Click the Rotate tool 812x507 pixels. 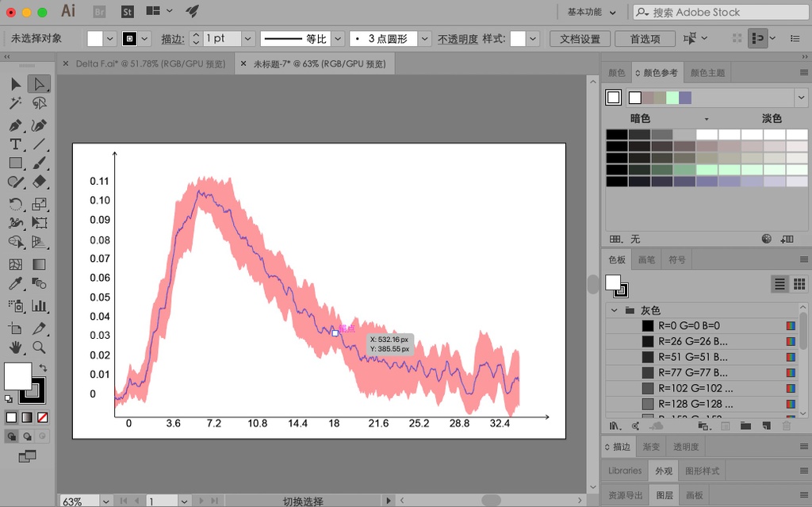(x=15, y=204)
